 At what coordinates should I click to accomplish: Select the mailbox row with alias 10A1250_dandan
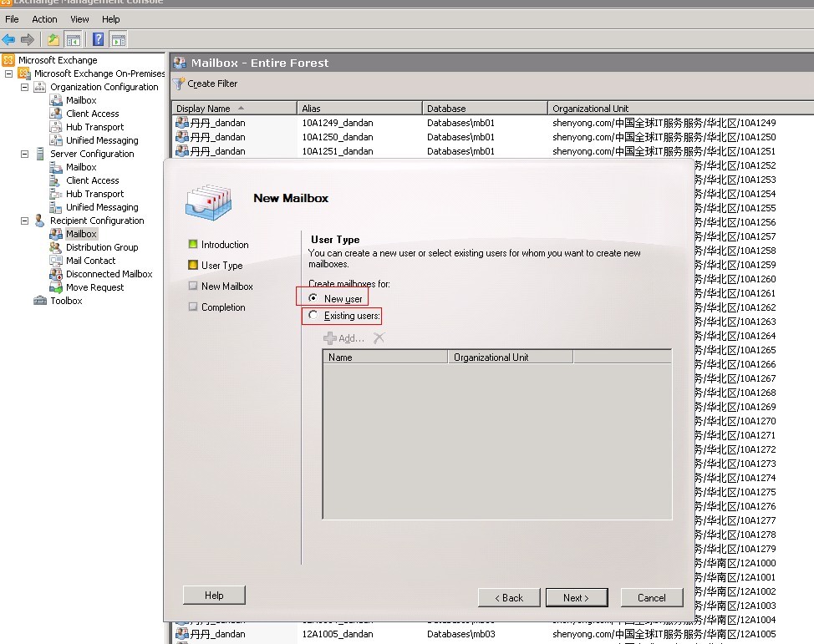tap(492, 137)
